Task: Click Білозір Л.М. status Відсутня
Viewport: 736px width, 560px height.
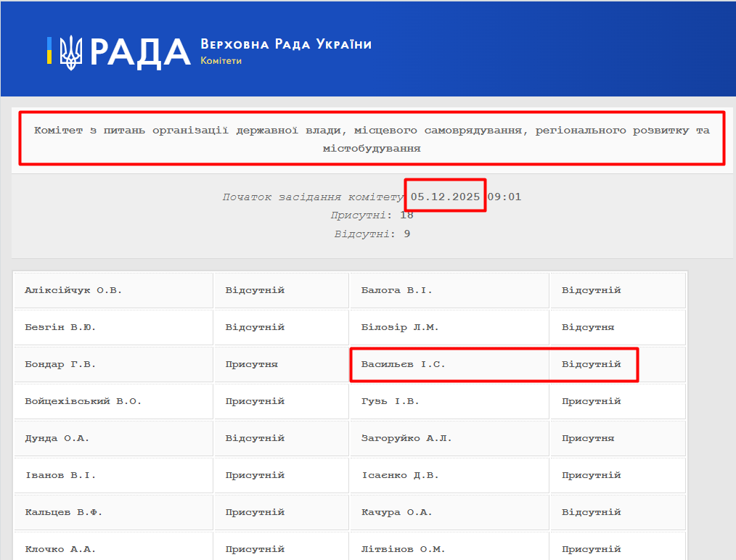Action: pyautogui.click(x=588, y=327)
